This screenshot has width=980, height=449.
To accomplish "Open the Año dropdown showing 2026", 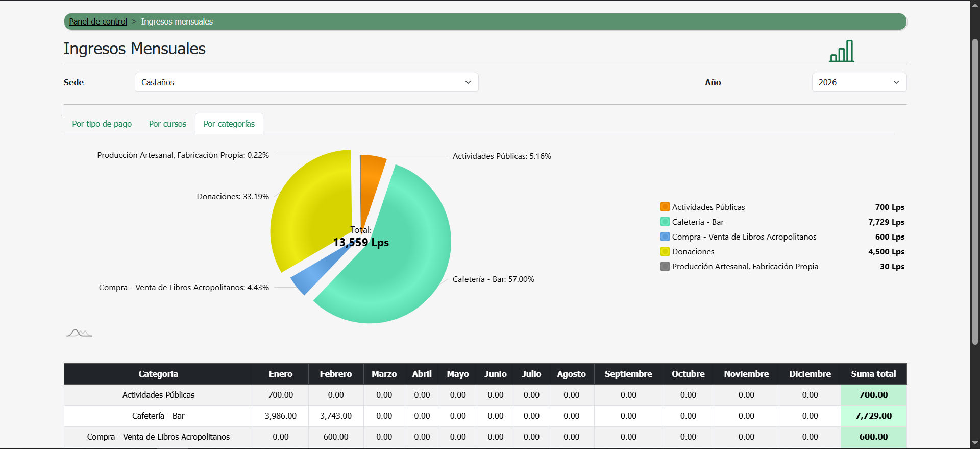I will 859,82.
